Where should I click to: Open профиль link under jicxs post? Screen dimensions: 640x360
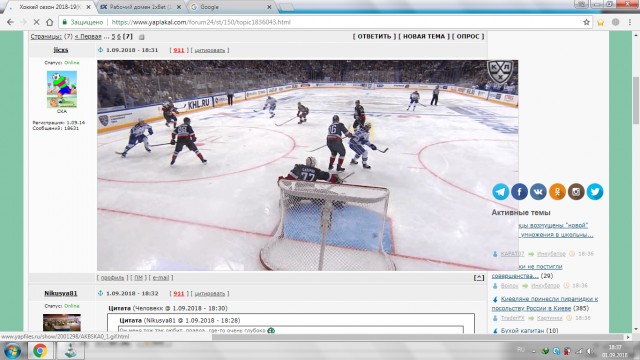pyautogui.click(x=112, y=278)
